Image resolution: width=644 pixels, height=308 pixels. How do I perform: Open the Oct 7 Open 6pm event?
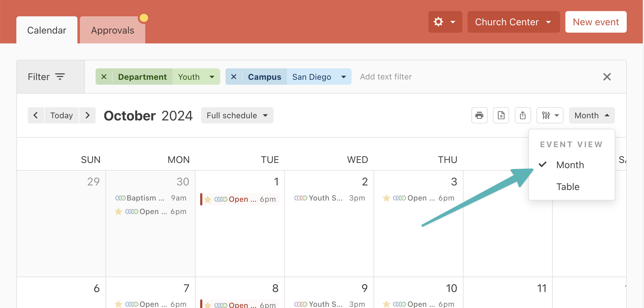coord(151,304)
